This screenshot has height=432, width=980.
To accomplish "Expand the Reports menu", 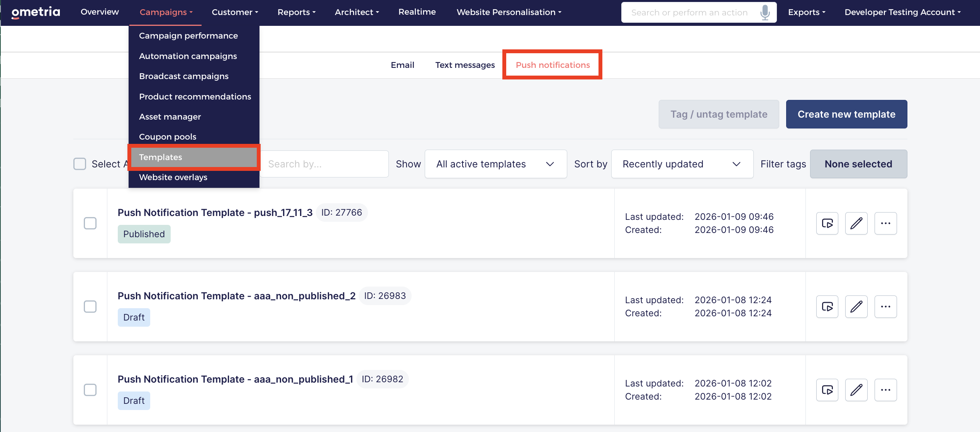I will 297,12.
